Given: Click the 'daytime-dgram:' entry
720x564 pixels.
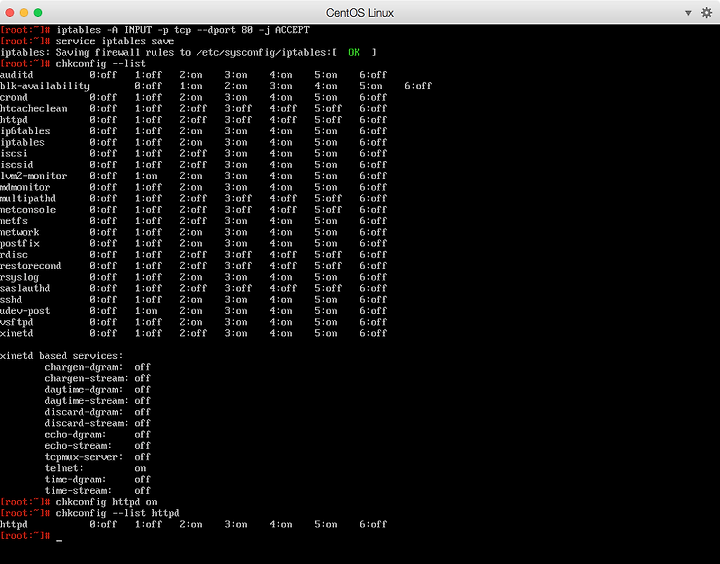Looking at the screenshot, I should point(84,390).
